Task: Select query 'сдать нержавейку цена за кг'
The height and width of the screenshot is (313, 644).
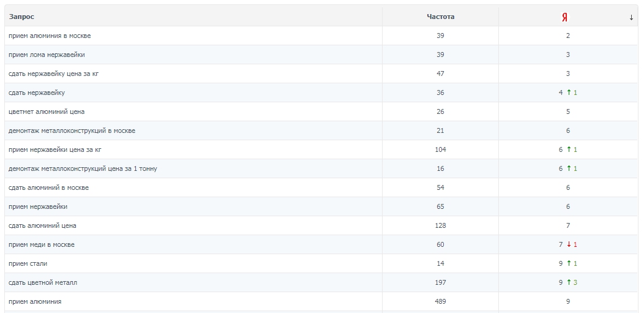Action: pyautogui.click(x=53, y=74)
